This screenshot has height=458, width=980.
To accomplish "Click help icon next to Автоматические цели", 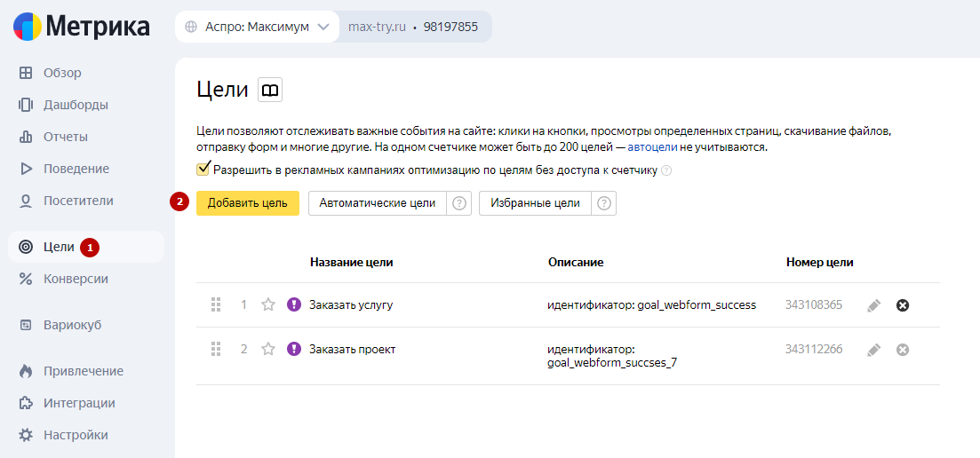I will click(x=459, y=203).
